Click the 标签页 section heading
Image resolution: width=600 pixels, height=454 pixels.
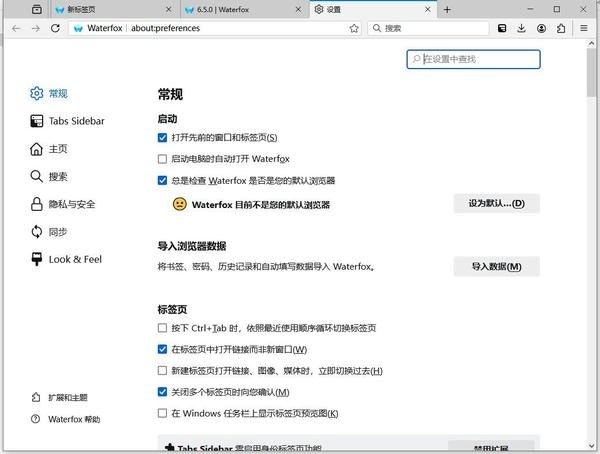click(x=172, y=309)
